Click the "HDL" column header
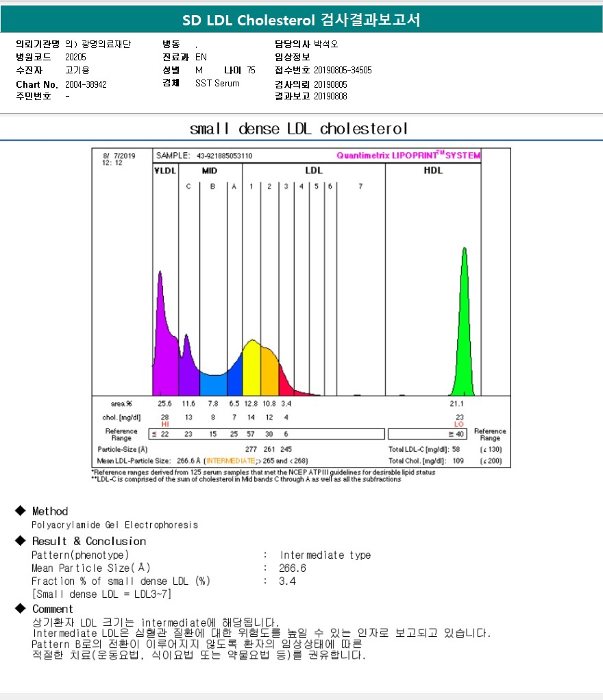 [433, 171]
